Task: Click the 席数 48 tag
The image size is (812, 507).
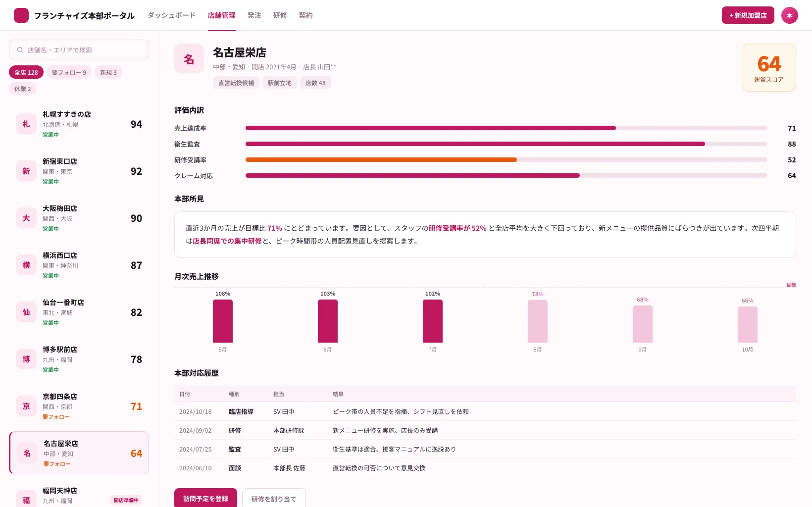Action: tap(315, 83)
